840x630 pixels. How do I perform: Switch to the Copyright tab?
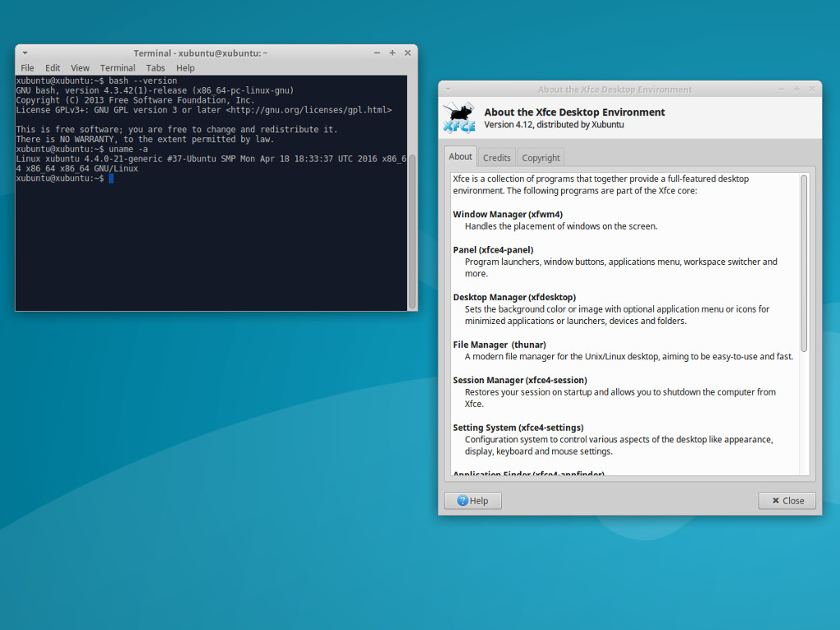tap(541, 157)
